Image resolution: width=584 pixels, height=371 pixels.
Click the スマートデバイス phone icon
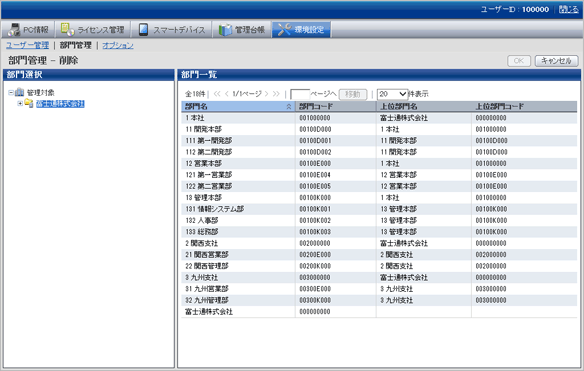click(x=143, y=29)
